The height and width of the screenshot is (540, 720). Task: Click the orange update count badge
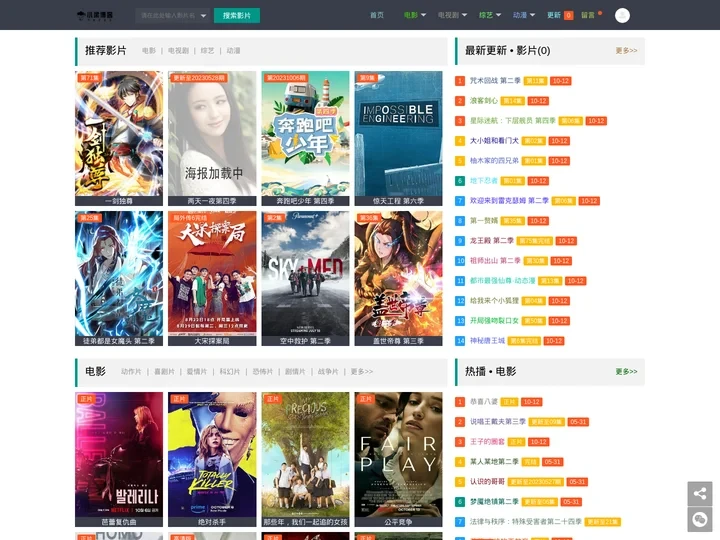tap(568, 15)
